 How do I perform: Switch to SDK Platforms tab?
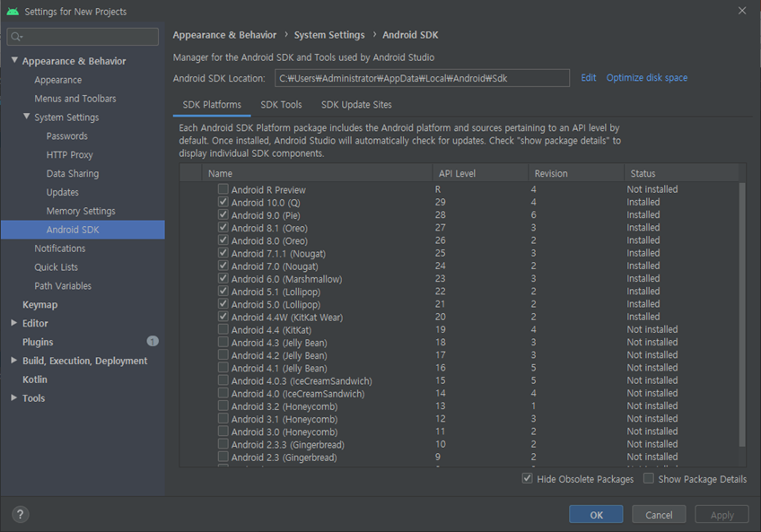(x=212, y=105)
